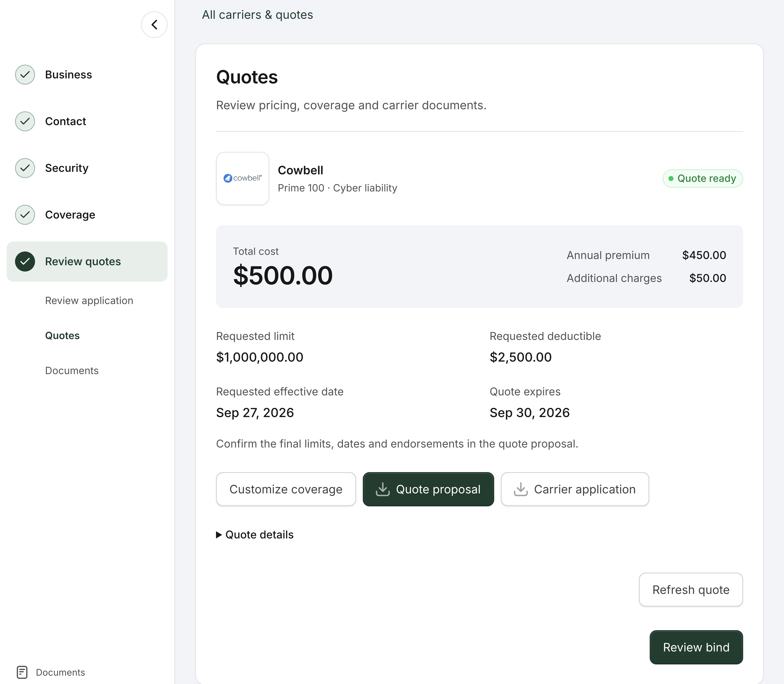784x684 pixels.
Task: Click the Review quotes filled checkmark icon
Action: pos(25,262)
